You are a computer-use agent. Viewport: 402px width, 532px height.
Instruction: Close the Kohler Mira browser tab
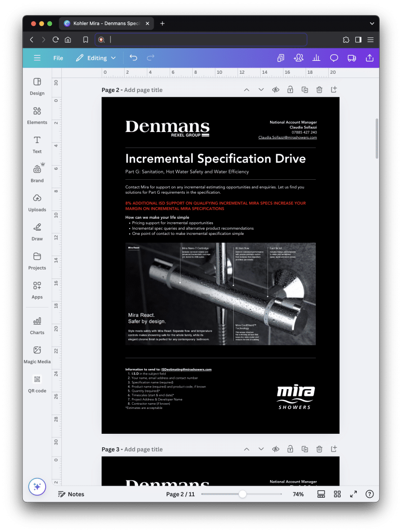point(147,23)
